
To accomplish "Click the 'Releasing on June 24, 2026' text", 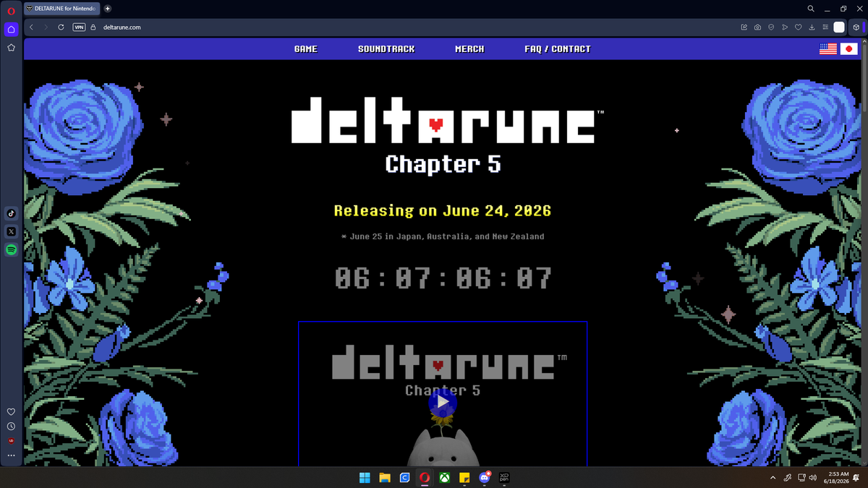I will [443, 211].
